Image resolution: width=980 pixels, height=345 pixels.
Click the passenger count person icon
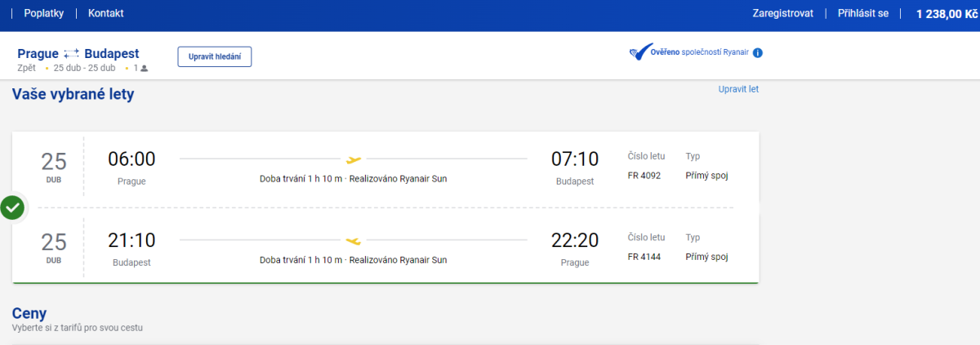point(145,68)
